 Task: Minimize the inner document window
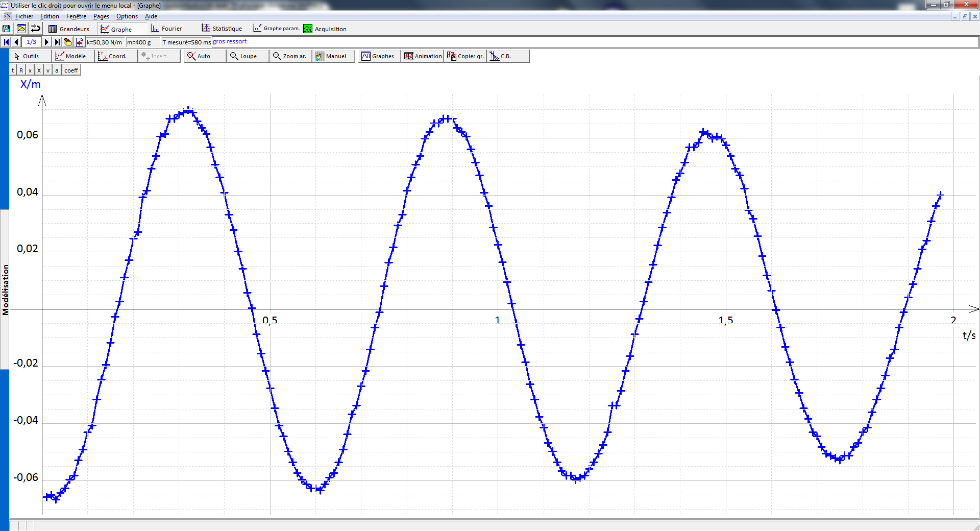954,16
